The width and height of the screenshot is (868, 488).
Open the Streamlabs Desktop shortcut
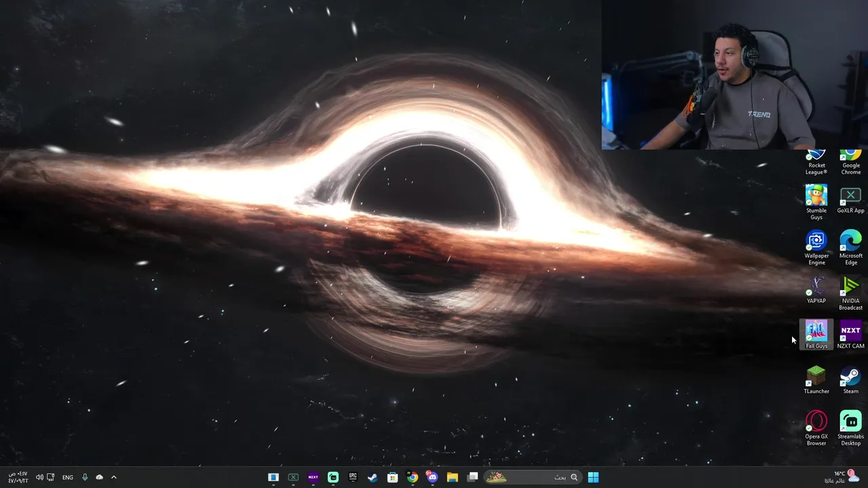click(x=850, y=428)
